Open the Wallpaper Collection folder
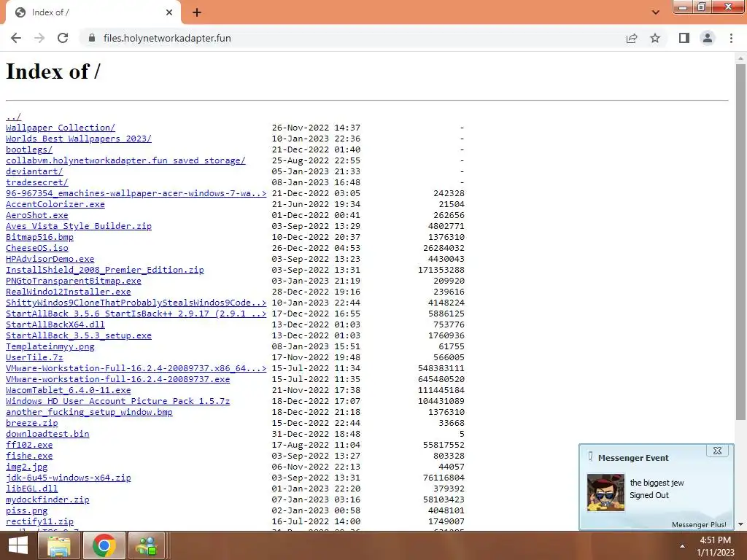Image resolution: width=747 pixels, height=560 pixels. (61, 128)
